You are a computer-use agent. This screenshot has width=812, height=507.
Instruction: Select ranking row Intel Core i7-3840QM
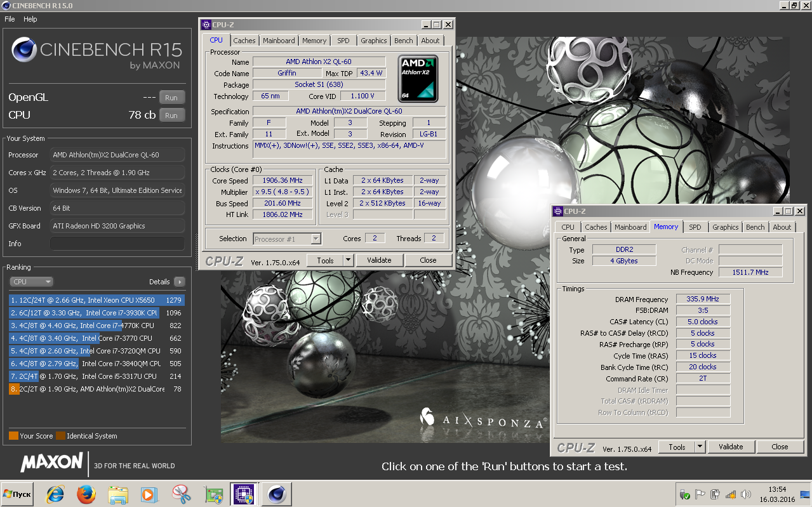[97, 364]
